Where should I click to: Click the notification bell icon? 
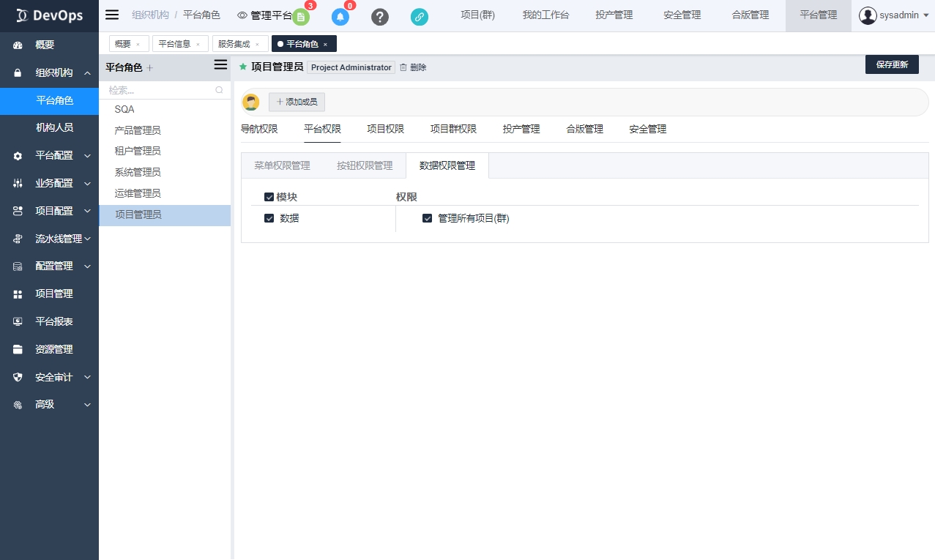click(x=340, y=17)
